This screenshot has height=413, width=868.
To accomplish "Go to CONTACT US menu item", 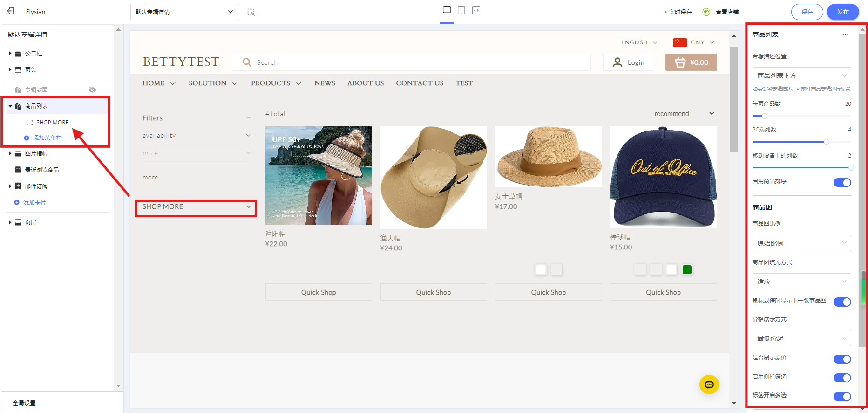I will click(x=420, y=83).
